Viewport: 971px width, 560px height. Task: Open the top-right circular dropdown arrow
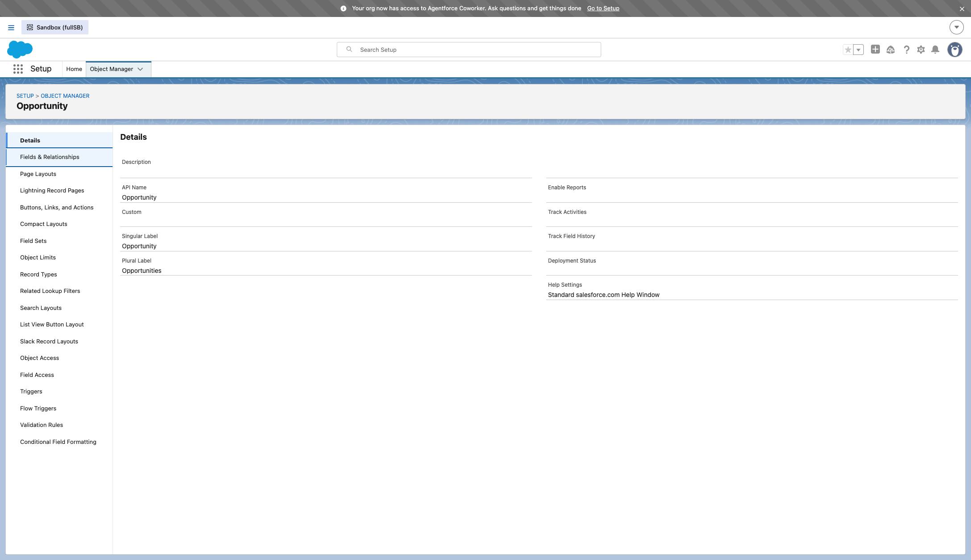click(x=957, y=27)
